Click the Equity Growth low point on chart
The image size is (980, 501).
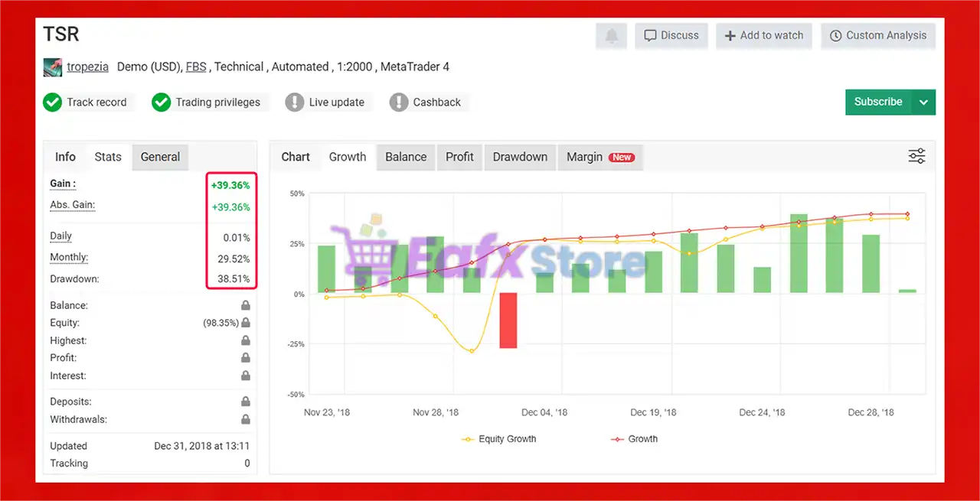(x=472, y=351)
